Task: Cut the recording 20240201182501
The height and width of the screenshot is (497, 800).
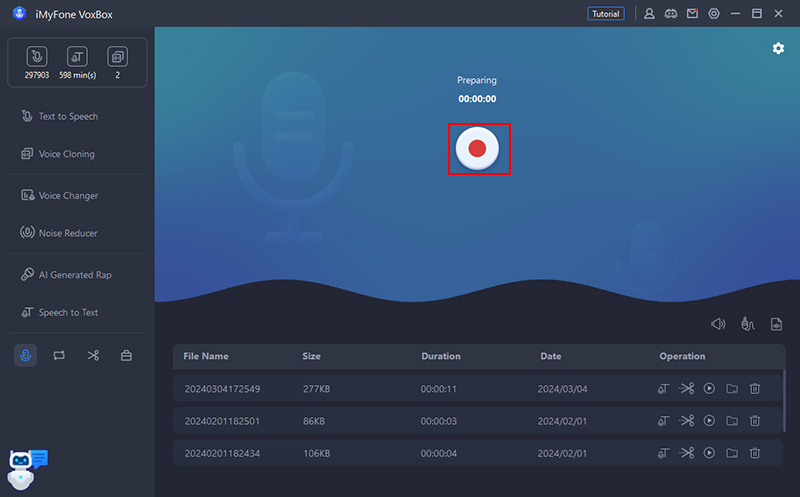Action: pos(686,421)
